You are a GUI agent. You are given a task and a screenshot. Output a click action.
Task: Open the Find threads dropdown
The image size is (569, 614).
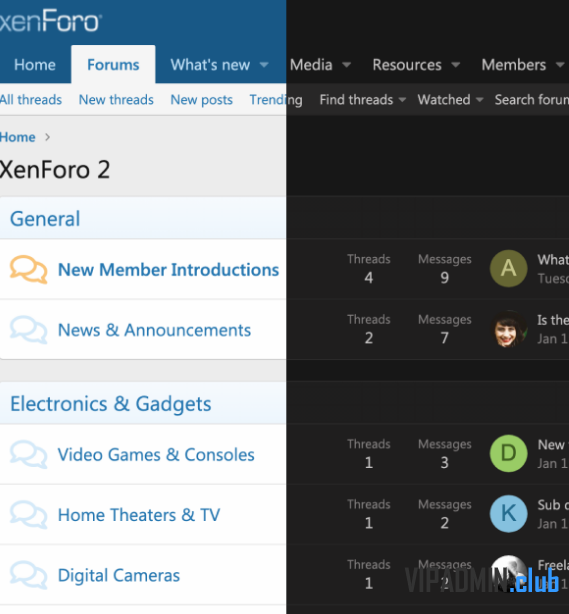pyautogui.click(x=362, y=100)
